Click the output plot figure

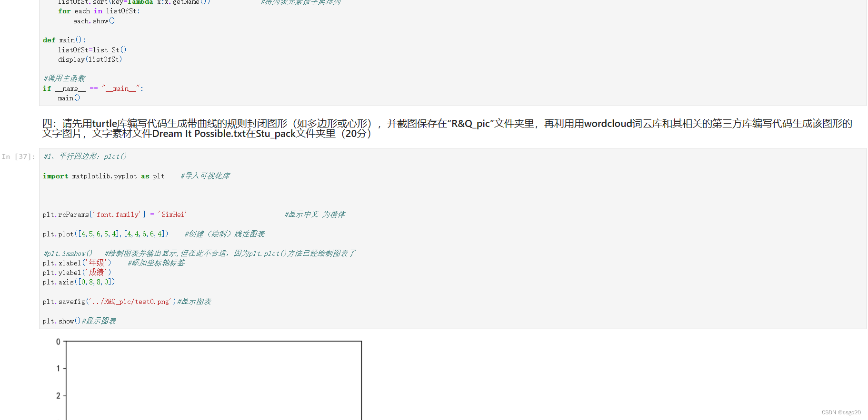tap(209, 379)
